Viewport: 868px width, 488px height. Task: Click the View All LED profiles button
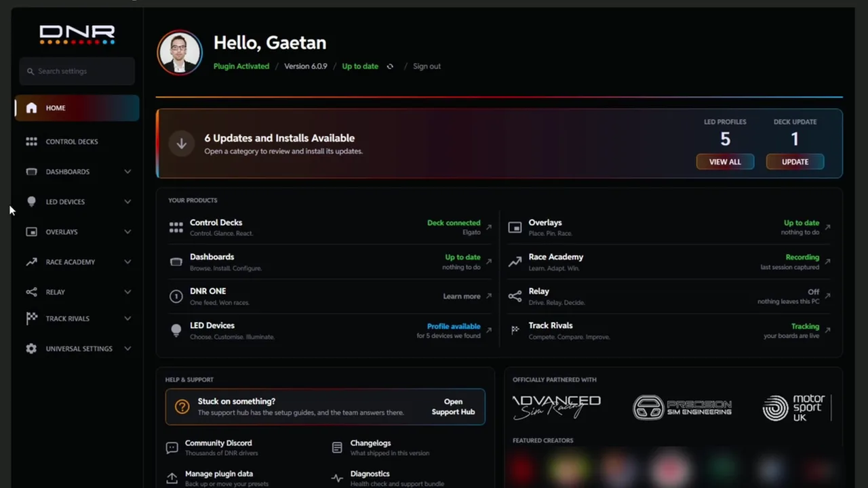click(x=725, y=162)
